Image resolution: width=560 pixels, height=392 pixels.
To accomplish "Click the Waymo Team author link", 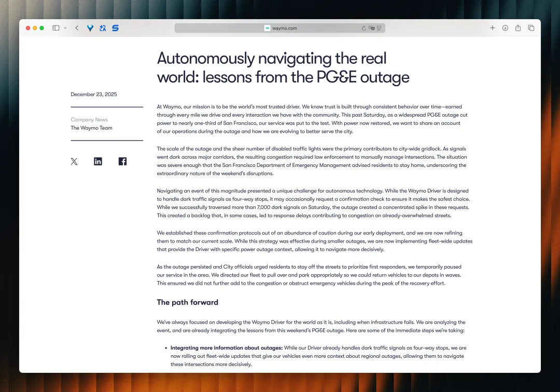I will (x=91, y=128).
